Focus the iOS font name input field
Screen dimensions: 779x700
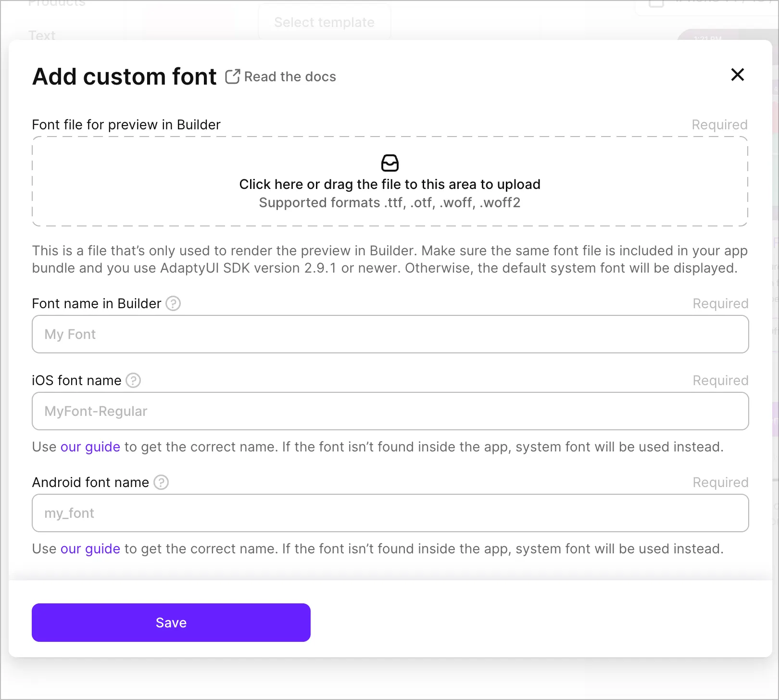[389, 411]
